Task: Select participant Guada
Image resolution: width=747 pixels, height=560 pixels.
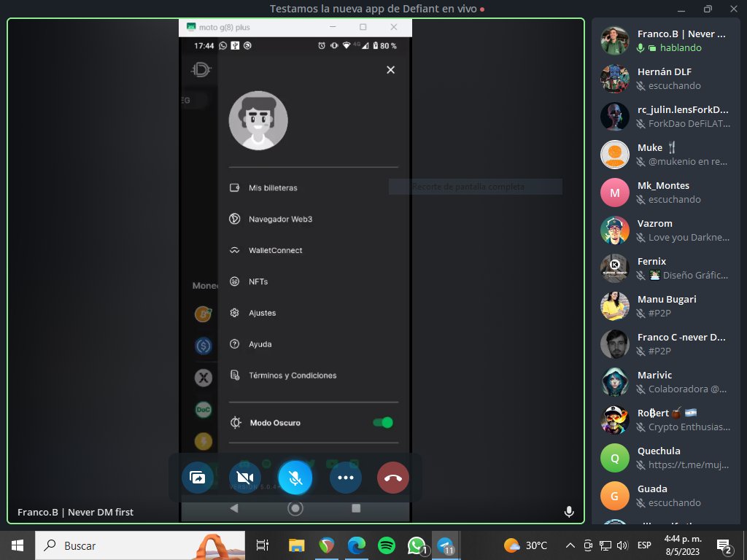Action: pyautogui.click(x=666, y=496)
